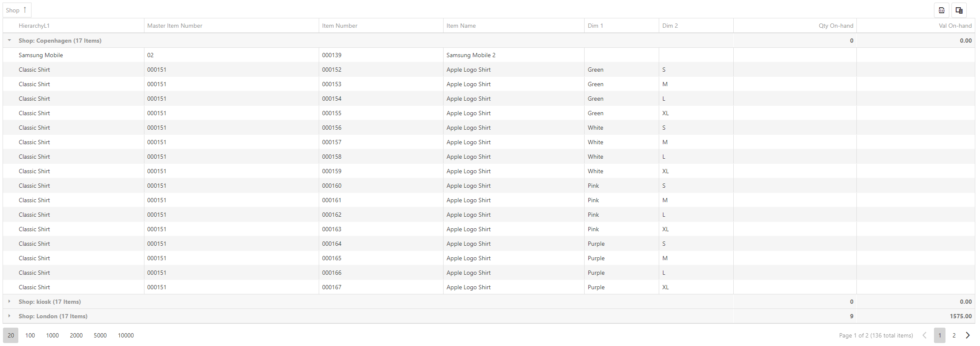Click the previous page arrow

pyautogui.click(x=925, y=335)
